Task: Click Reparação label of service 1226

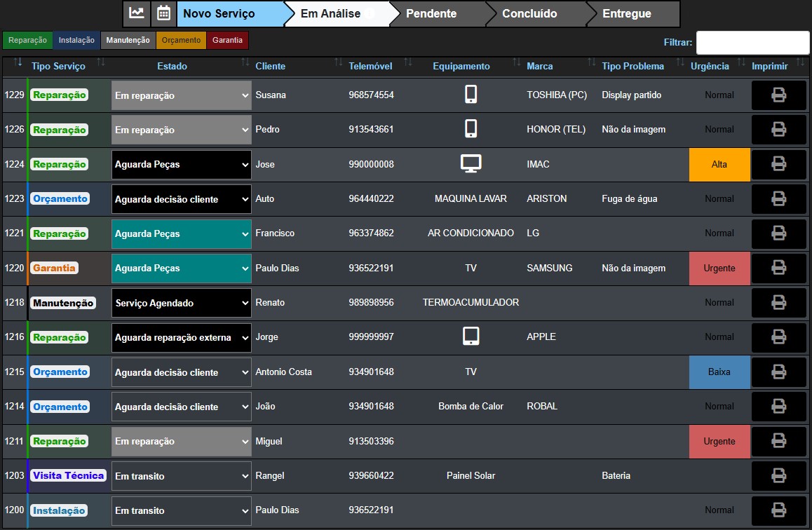Action: [59, 130]
